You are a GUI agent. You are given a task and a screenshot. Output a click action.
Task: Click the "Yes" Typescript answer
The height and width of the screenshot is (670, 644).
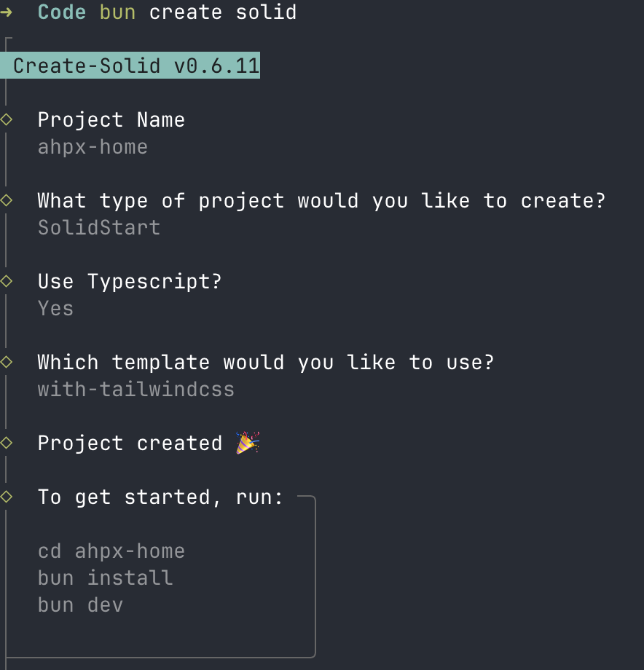coord(55,309)
